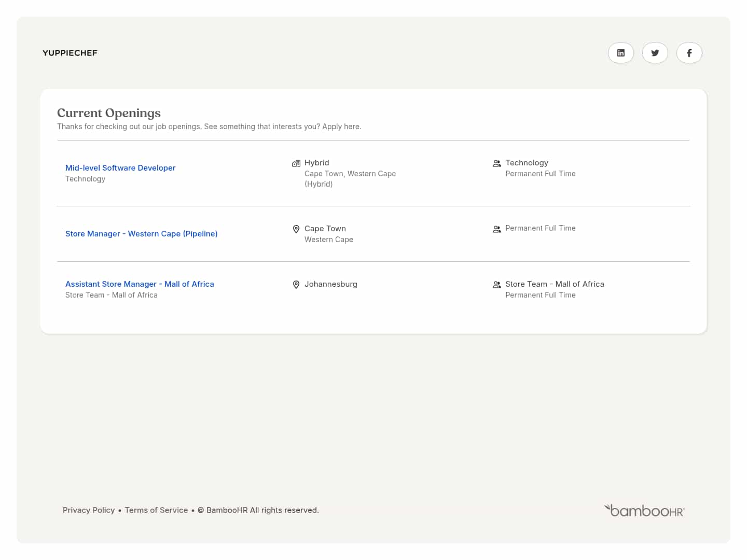Click the Current Openings heading
Image resolution: width=747 pixels, height=560 pixels.
click(x=109, y=113)
